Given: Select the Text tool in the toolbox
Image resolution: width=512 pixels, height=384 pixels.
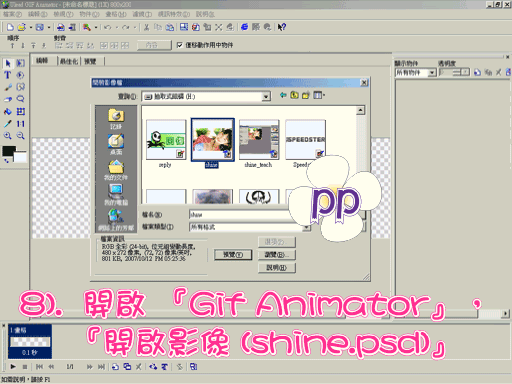Looking at the screenshot, I should (8, 75).
